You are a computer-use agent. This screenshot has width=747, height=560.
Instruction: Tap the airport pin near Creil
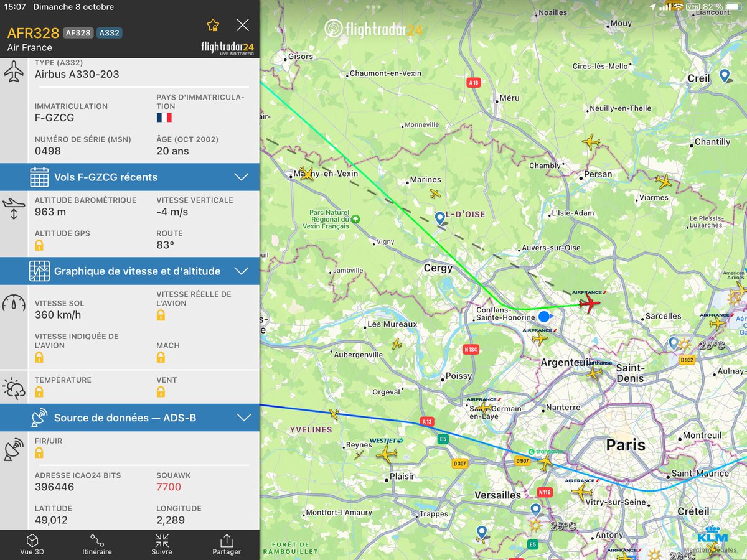point(724,76)
